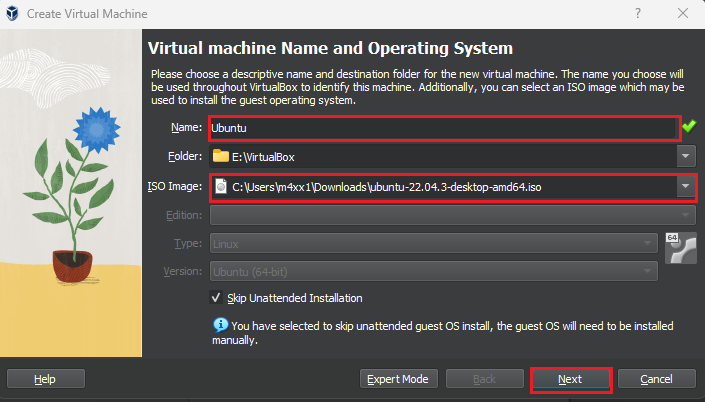Open the Folder dropdown arrow
The height and width of the screenshot is (402, 705).
click(686, 156)
